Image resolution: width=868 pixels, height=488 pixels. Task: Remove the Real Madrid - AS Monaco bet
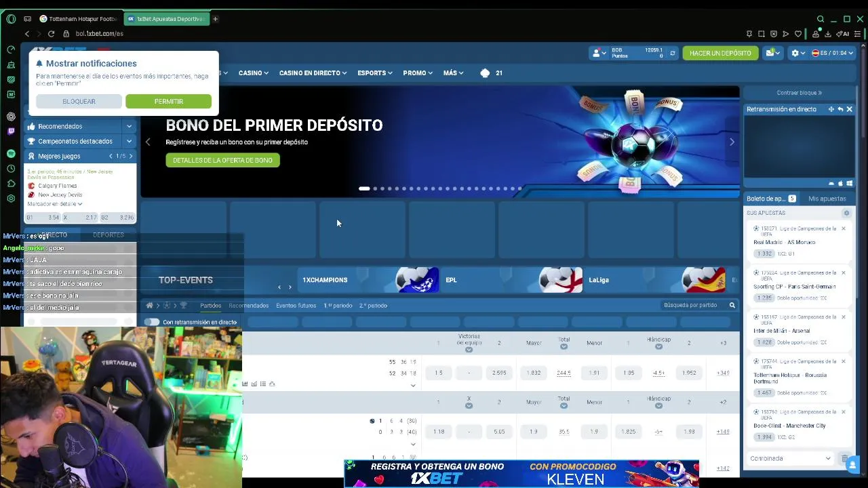click(844, 228)
